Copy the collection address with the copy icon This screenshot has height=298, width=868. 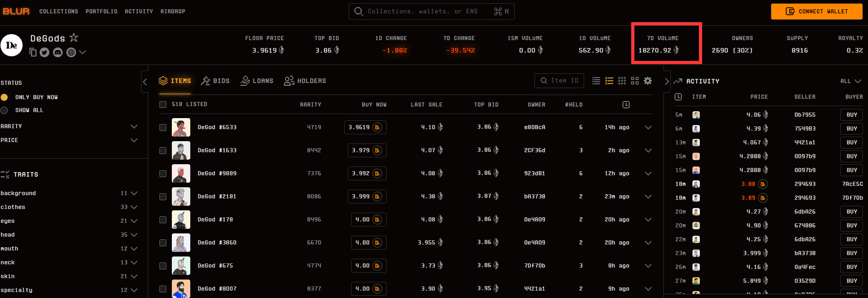click(33, 53)
